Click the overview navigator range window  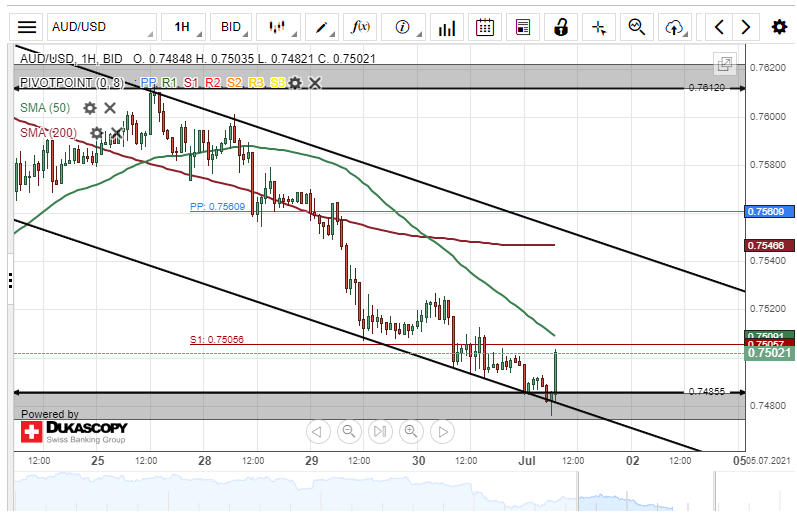[646, 492]
